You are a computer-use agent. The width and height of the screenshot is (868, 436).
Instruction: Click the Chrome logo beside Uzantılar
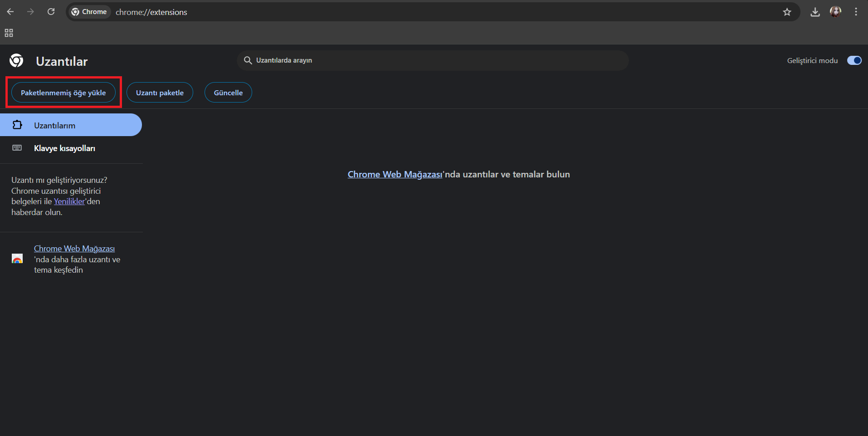point(17,60)
